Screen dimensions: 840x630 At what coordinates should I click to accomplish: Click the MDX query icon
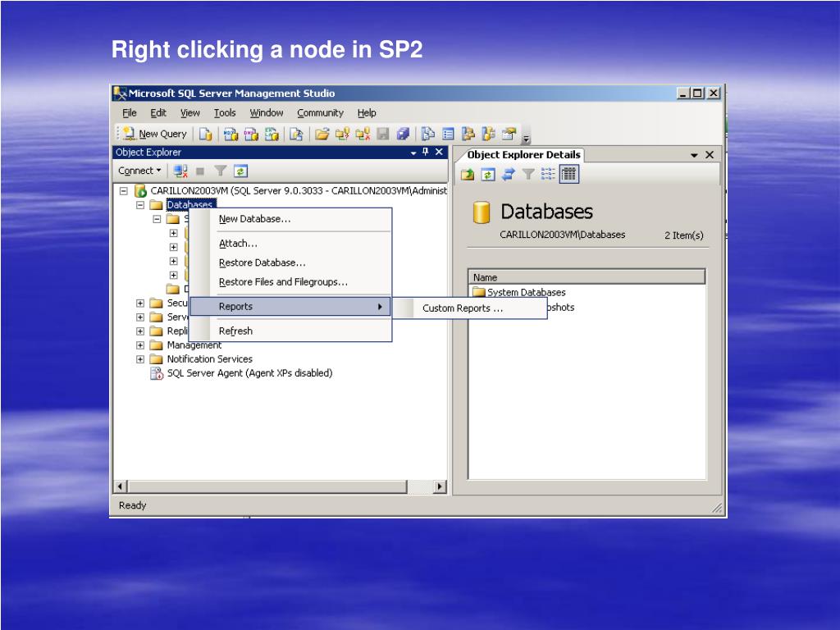pos(231,134)
